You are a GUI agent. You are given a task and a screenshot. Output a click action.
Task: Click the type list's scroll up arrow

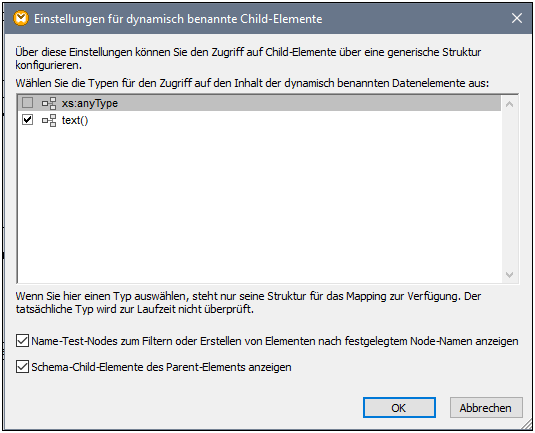click(x=509, y=104)
